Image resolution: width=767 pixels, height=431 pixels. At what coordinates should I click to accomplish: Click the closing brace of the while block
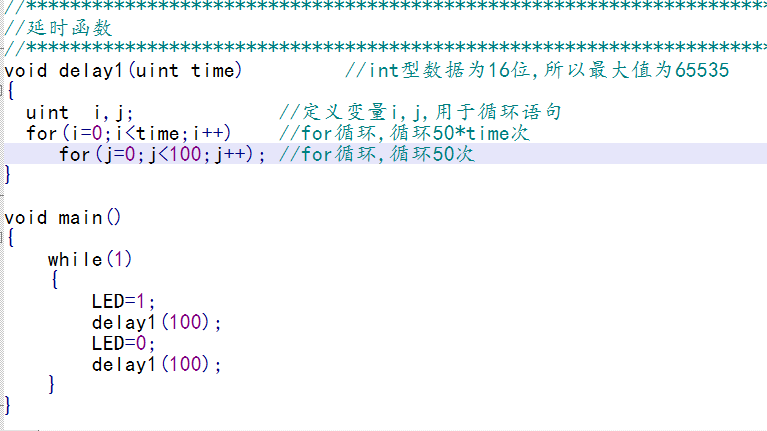click(x=52, y=385)
